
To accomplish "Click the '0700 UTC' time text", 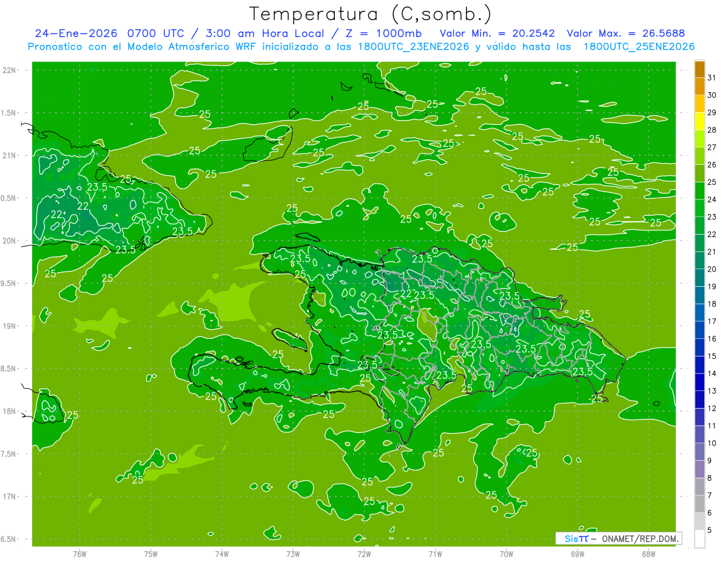I will click(155, 33).
